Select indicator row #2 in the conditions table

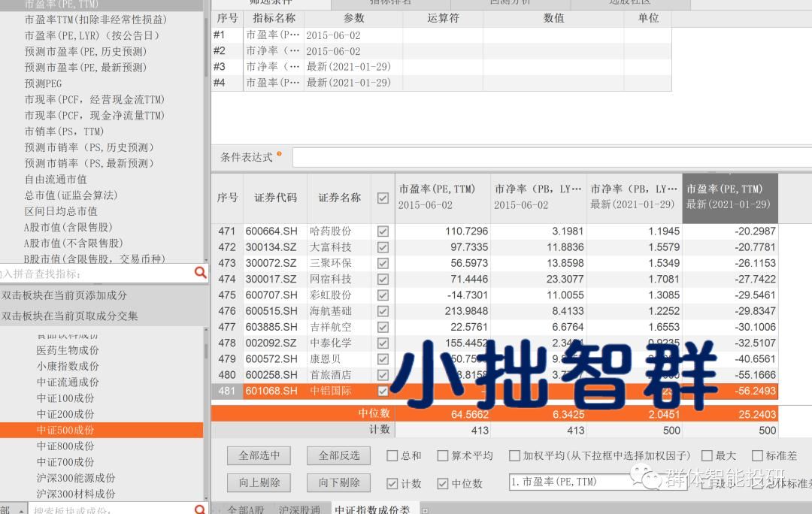pos(442,51)
